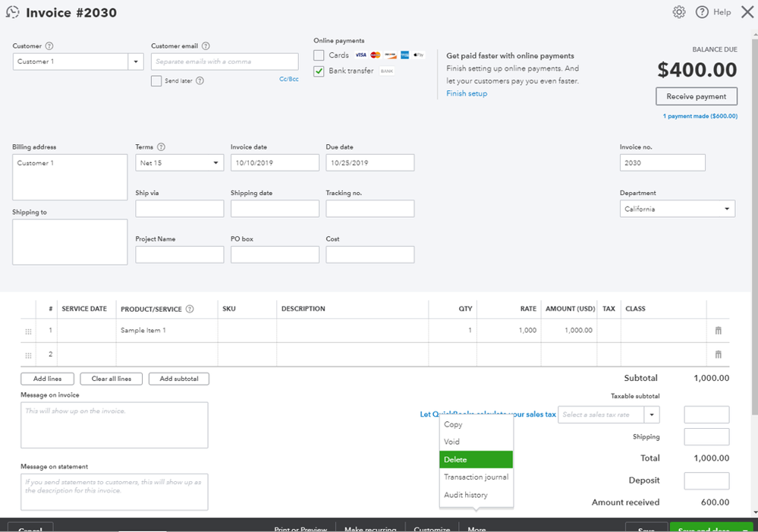
Task: Click the Deposit amount field
Action: click(x=706, y=480)
